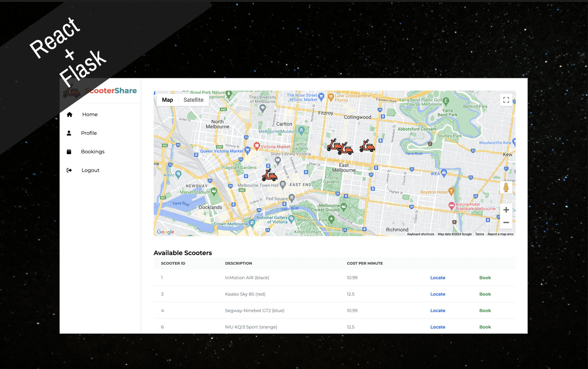Image resolution: width=588 pixels, height=369 pixels.
Task: Zoom out on the map
Action: point(506,223)
